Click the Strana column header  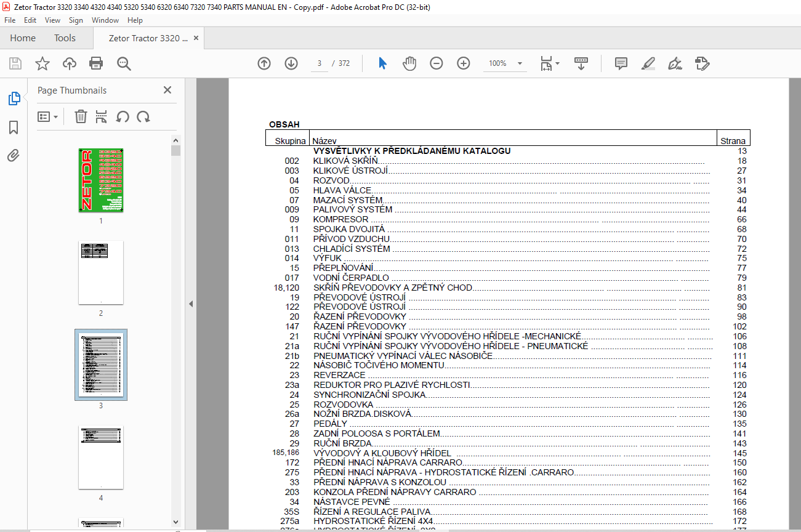(x=733, y=141)
